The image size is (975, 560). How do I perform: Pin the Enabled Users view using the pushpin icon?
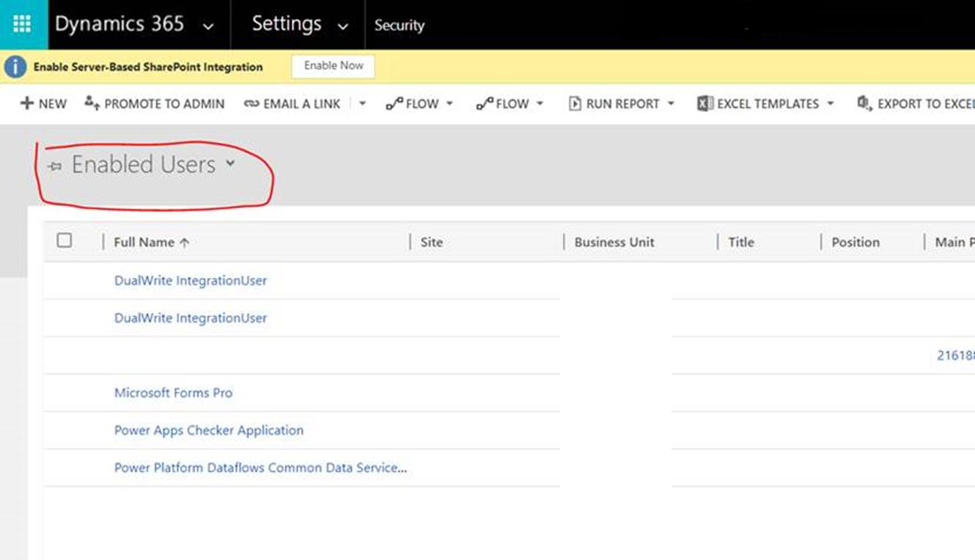pyautogui.click(x=54, y=166)
